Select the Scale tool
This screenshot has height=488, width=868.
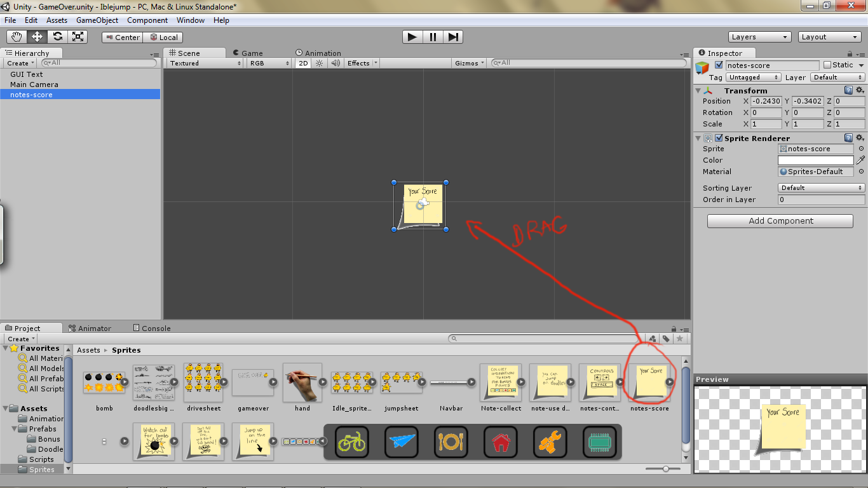point(78,37)
